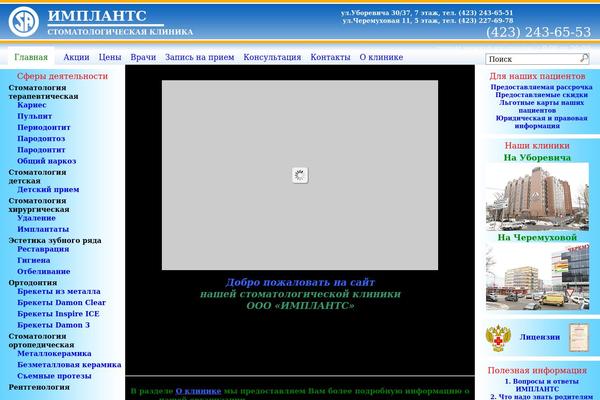Click the ИМПЛАНТС header title
Screen dimensions: 600x400
click(97, 16)
